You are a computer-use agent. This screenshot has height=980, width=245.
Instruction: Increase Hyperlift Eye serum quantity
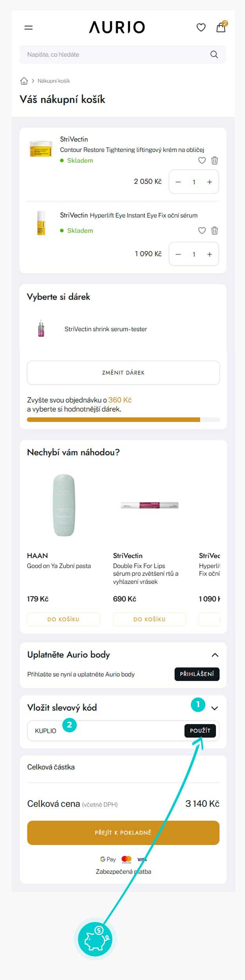pyautogui.click(x=210, y=254)
